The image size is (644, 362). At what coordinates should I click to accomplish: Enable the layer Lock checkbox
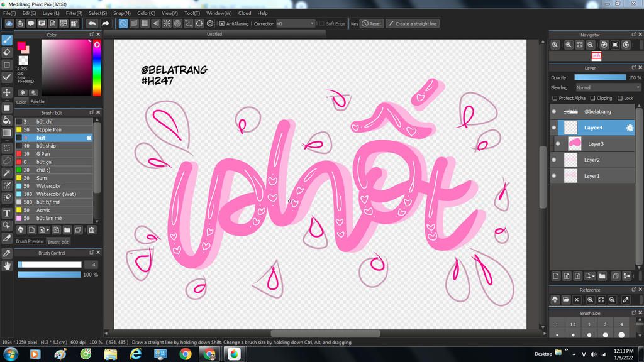coord(620,98)
